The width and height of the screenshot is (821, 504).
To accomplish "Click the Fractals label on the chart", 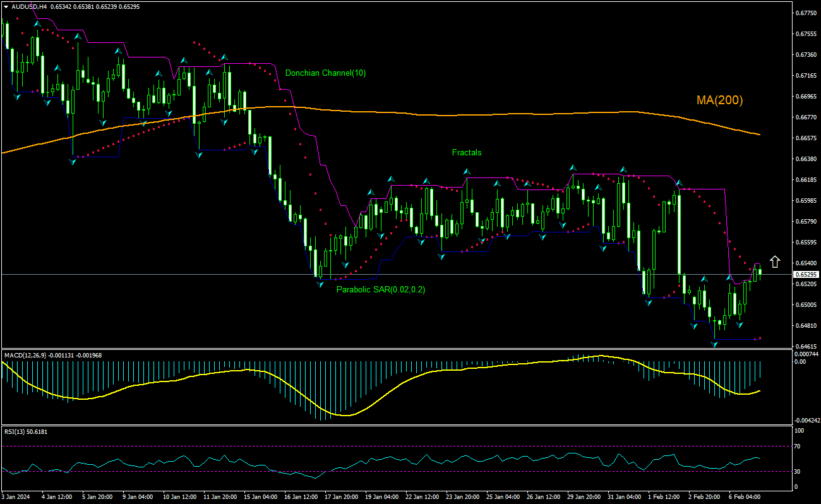I will click(x=467, y=152).
